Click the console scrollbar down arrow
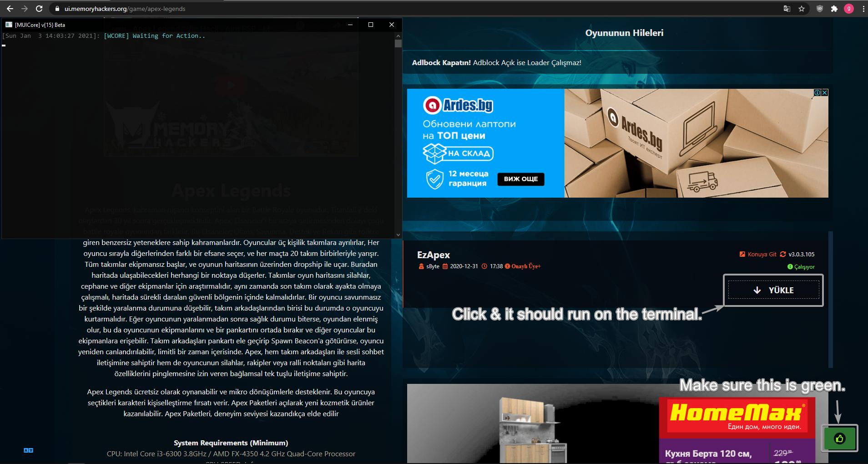This screenshot has height=464, width=868. (x=399, y=235)
